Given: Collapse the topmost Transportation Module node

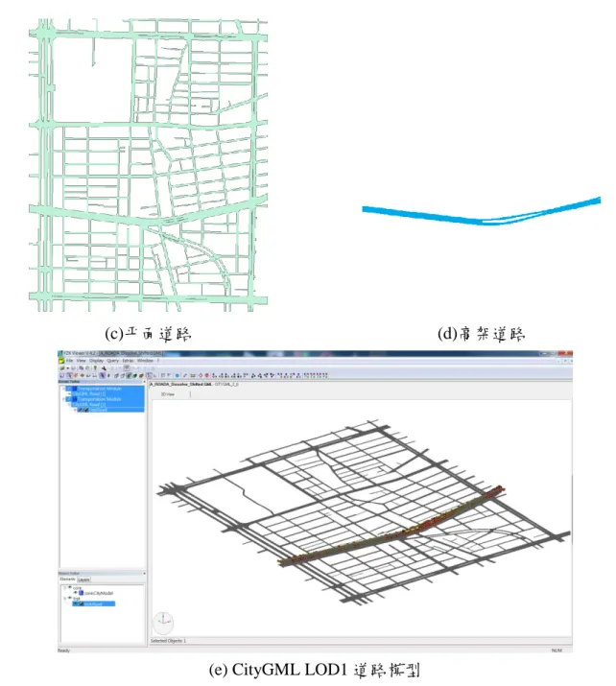Looking at the screenshot, I should [63, 389].
